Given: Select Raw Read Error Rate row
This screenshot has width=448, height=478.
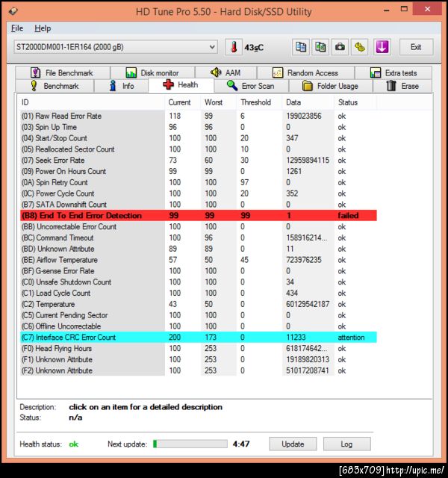Looking at the screenshot, I should 199,116.
